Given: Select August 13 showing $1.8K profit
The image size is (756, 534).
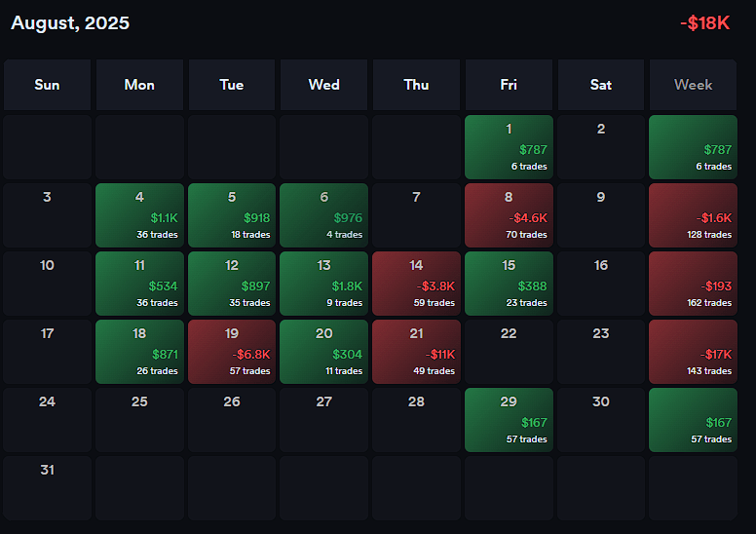Looking at the screenshot, I should click(x=323, y=284).
